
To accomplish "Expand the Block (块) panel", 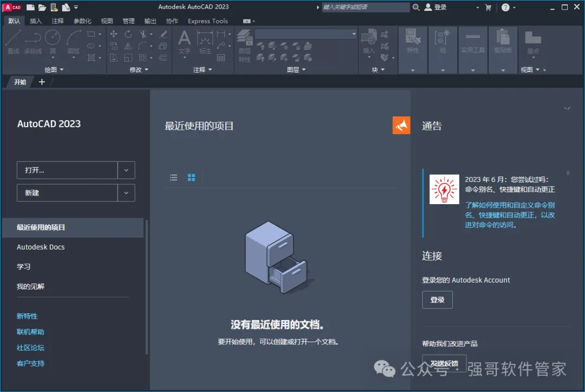I will pyautogui.click(x=378, y=70).
